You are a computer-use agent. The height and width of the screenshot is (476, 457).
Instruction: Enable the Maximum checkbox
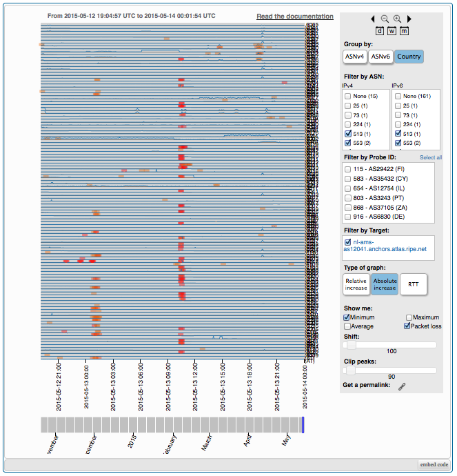(x=409, y=317)
